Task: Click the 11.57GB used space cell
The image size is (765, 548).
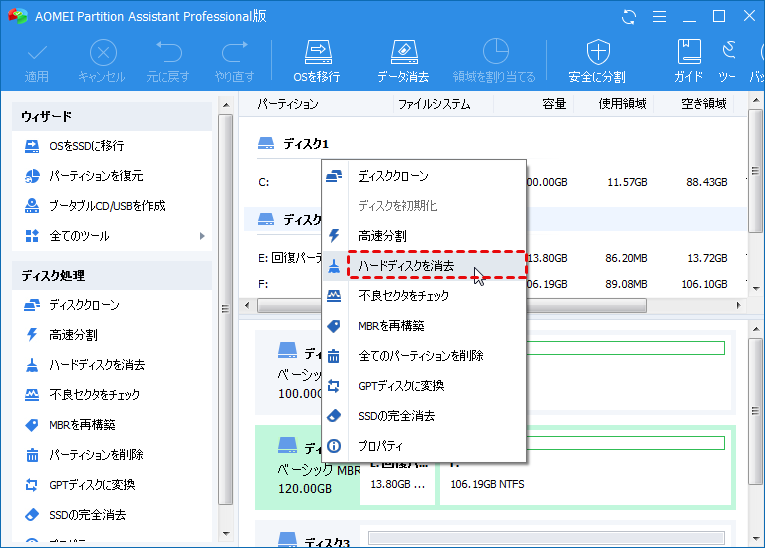Action: 627,183
